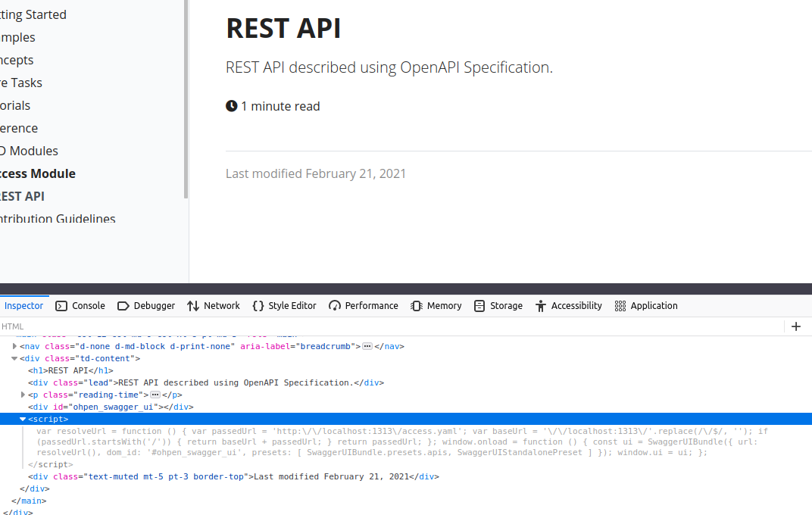Select the Style Editor tab
Viewport: 812px width, 515px height.
point(284,306)
